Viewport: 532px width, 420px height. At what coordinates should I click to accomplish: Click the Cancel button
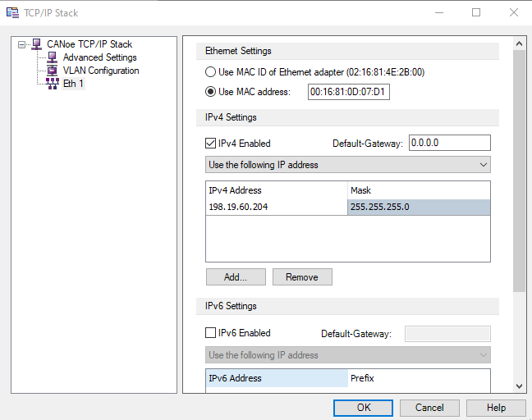[429, 408]
